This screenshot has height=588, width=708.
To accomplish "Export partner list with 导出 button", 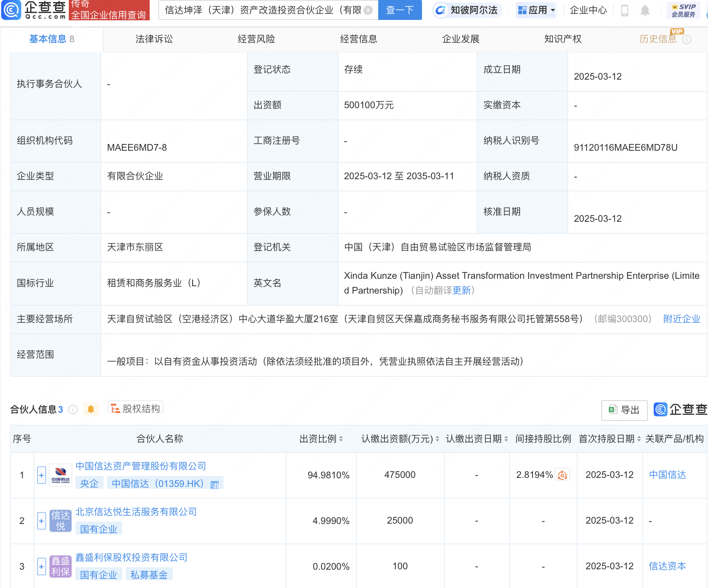I will [624, 410].
